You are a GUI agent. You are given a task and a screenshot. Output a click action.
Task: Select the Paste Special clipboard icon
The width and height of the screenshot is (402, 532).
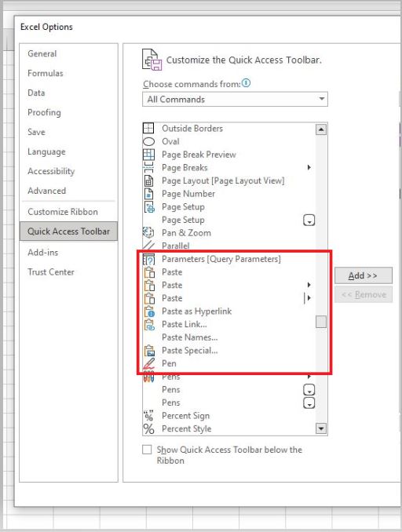pyautogui.click(x=149, y=351)
